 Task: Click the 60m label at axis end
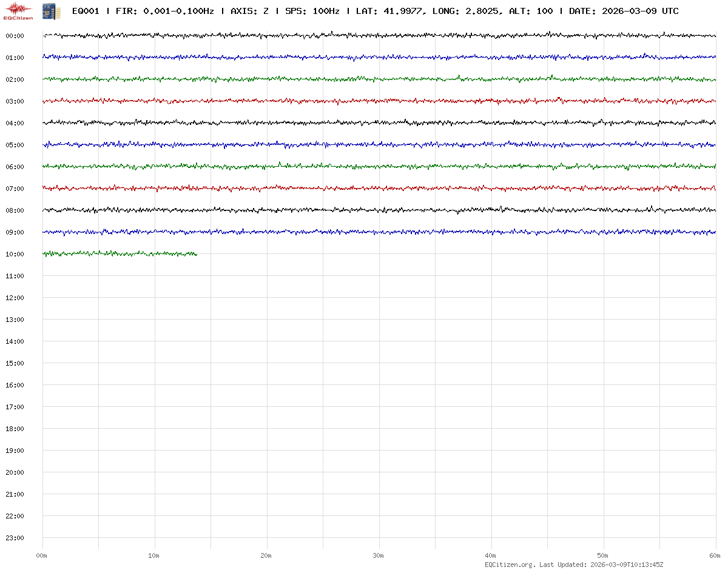pos(715,555)
